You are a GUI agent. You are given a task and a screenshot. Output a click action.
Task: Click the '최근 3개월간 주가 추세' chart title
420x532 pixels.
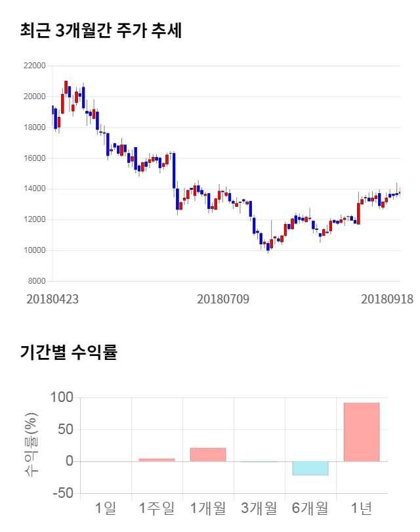[x=100, y=30]
